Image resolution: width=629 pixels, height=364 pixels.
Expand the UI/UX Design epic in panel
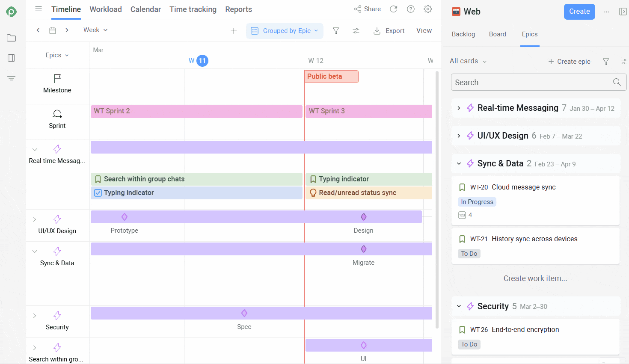click(x=459, y=136)
